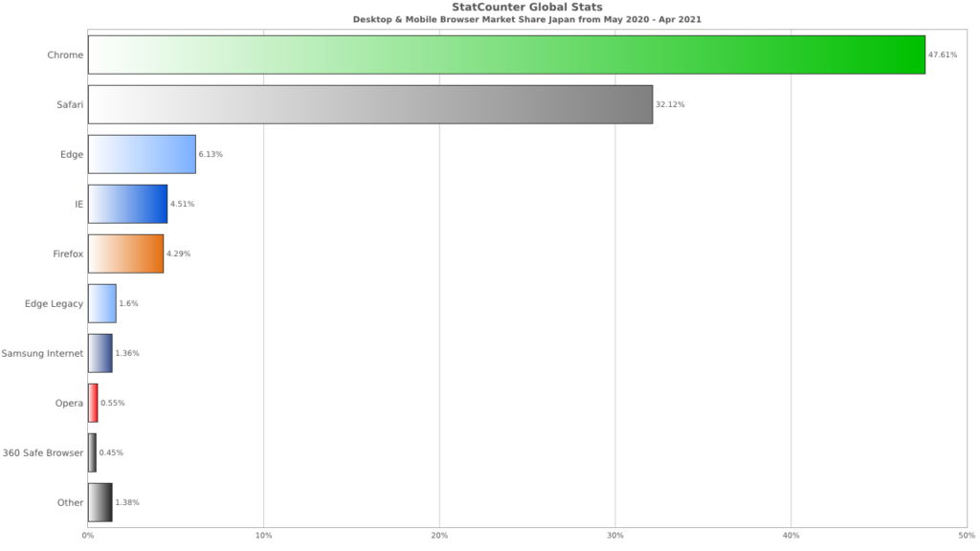Click the 4.29% value label
Viewport: 980px width, 551px height.
click(179, 253)
